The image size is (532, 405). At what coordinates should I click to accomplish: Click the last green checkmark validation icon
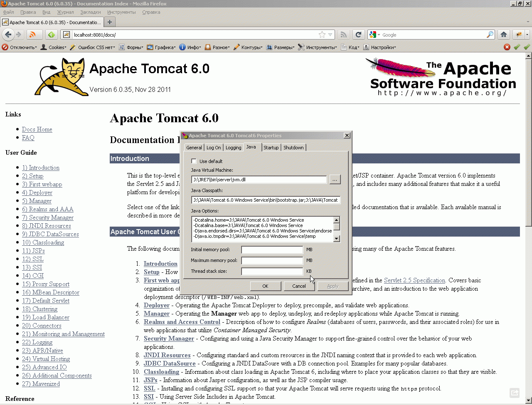527,47
